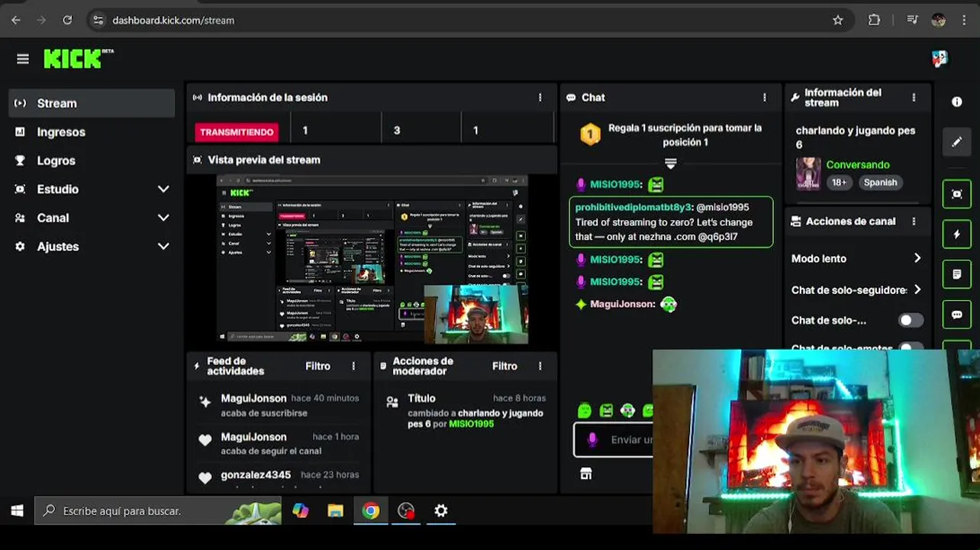The height and width of the screenshot is (550, 980).
Task: Open the Windows Start menu
Action: 17,510
